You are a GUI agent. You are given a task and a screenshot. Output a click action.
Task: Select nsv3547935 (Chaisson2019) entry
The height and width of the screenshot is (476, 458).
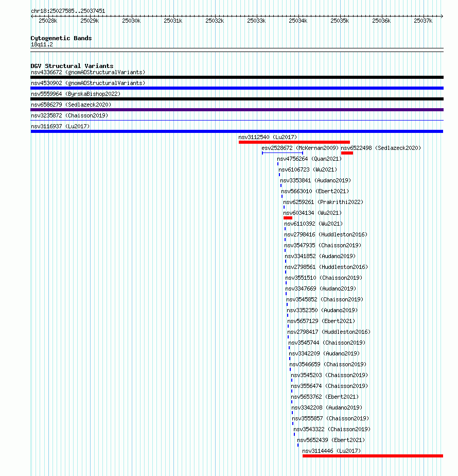tap(323, 245)
